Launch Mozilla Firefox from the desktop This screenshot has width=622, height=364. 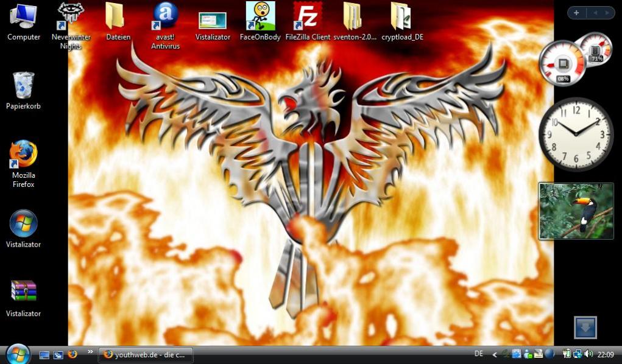(23, 155)
